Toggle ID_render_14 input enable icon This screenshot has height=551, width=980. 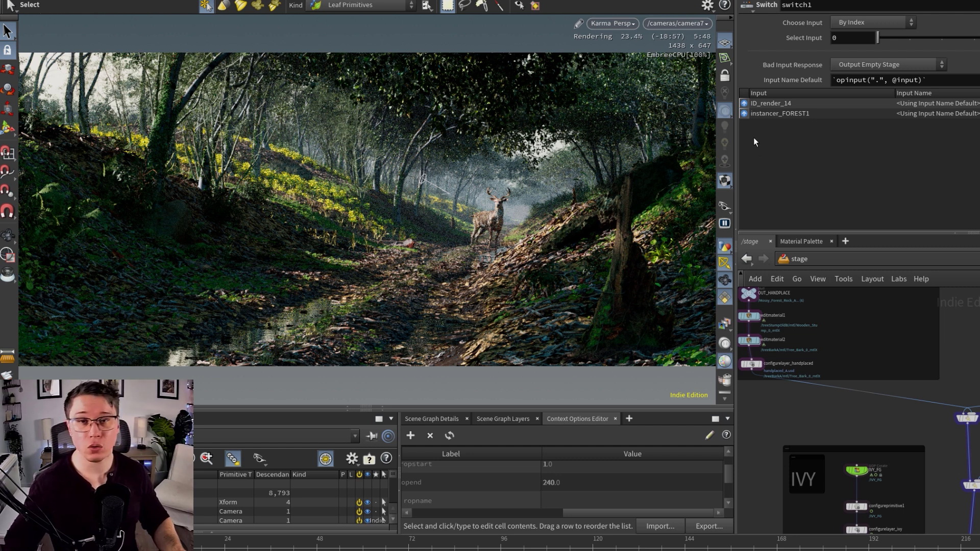pos(744,103)
